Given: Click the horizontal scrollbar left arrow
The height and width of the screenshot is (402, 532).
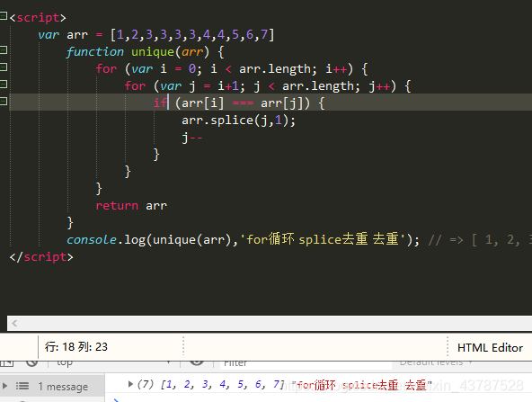Looking at the screenshot, I should click(x=14, y=324).
